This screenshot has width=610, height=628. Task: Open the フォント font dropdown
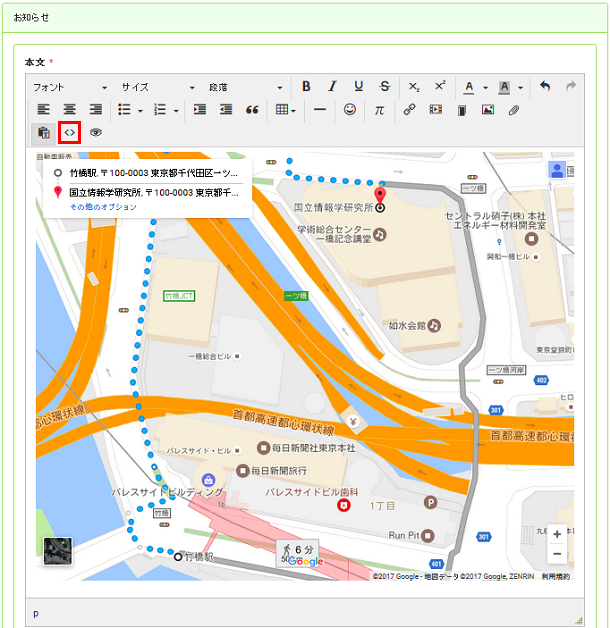[70, 87]
